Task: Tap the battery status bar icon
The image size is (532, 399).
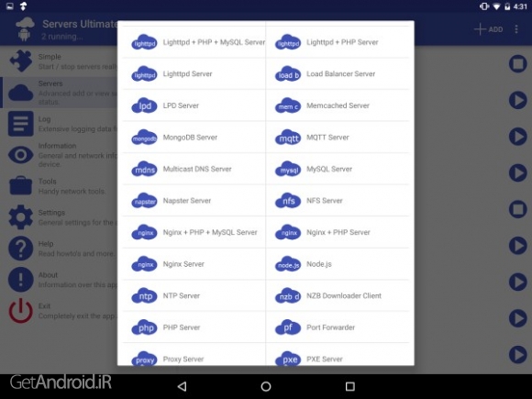Action: [x=507, y=6]
